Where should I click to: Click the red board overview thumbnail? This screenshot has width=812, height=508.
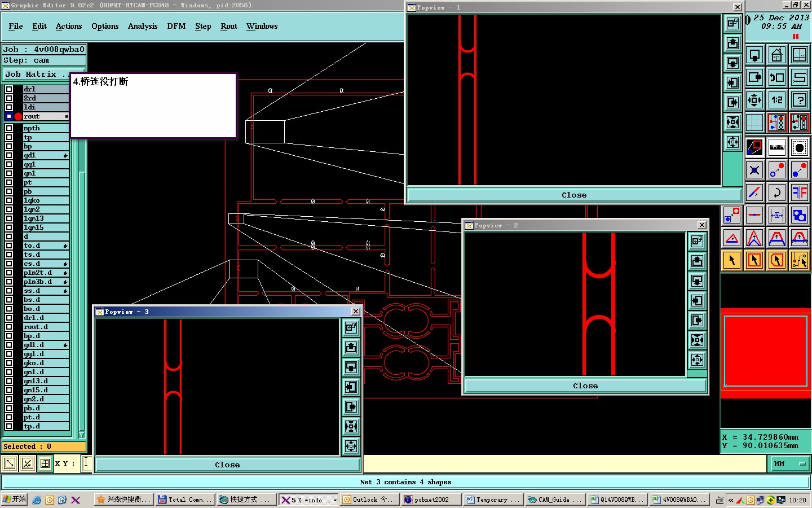point(766,353)
